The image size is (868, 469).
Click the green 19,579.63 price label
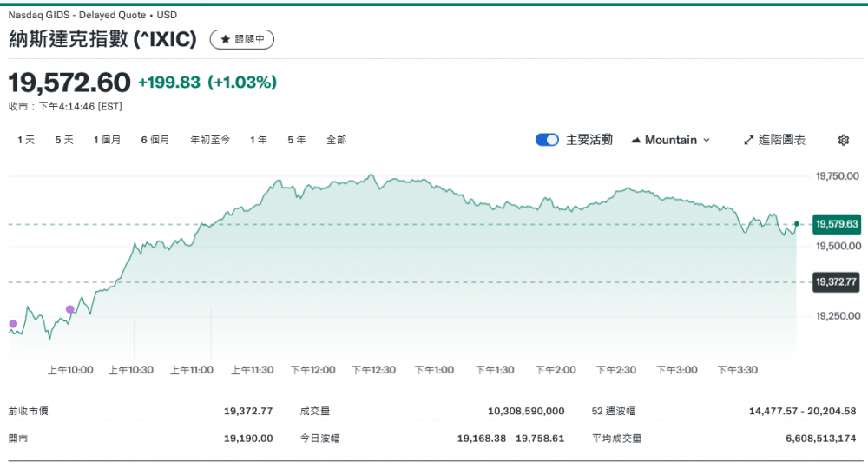837,224
